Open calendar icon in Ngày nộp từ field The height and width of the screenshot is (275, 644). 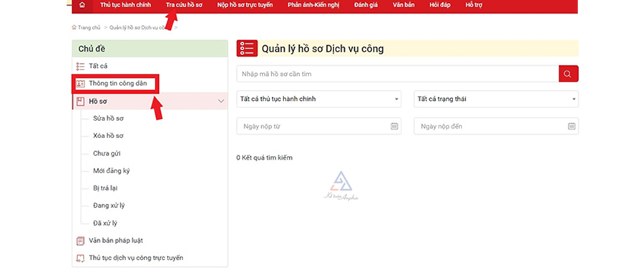pyautogui.click(x=394, y=127)
